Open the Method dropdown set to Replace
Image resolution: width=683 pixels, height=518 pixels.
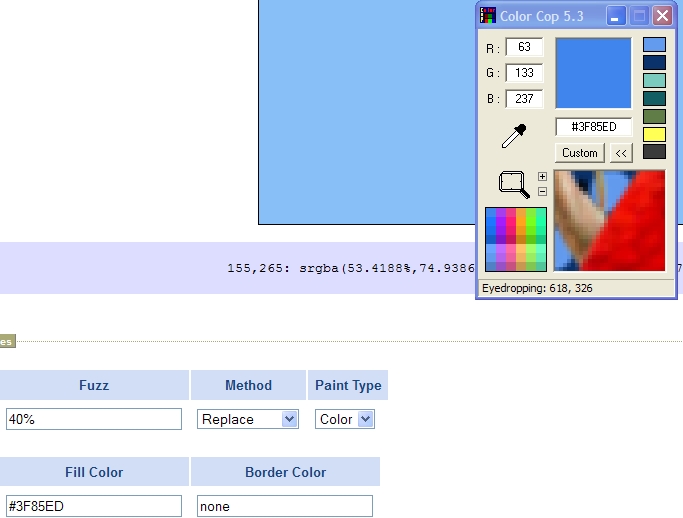(x=248, y=419)
